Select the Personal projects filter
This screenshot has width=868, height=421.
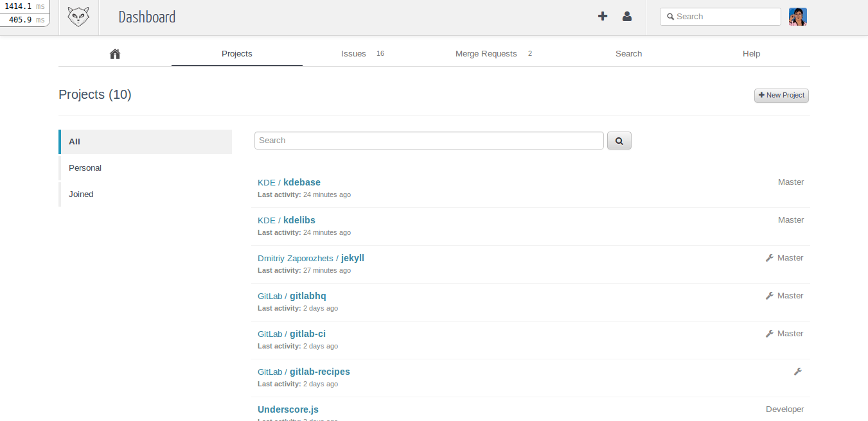pos(85,168)
